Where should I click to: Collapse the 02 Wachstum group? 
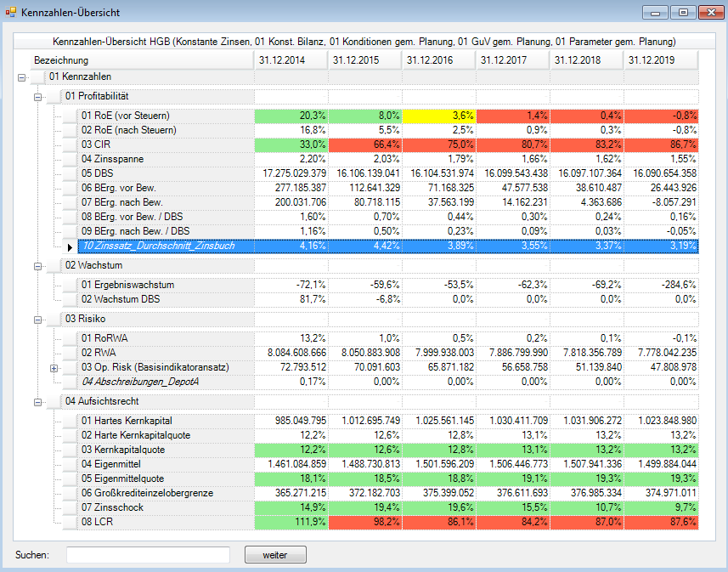[37, 266]
